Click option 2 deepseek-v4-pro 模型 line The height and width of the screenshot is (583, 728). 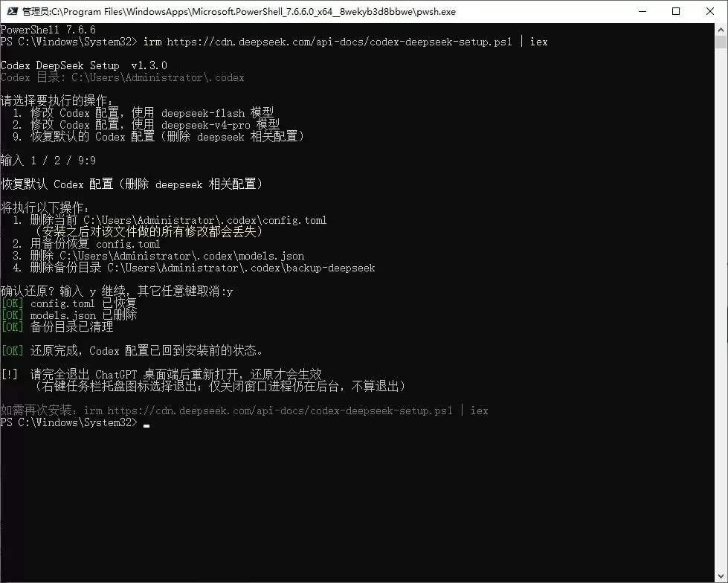(146, 125)
